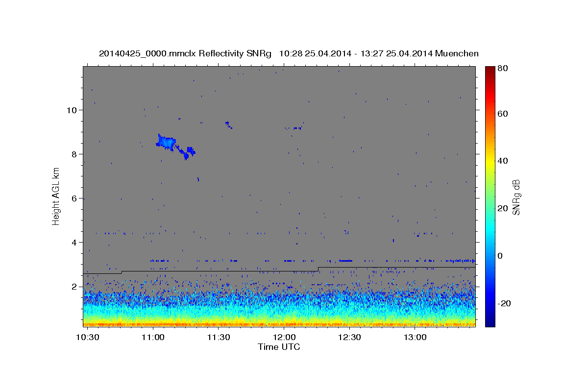
Task: Click the yellow band of the colorbar
Action: coord(490,162)
